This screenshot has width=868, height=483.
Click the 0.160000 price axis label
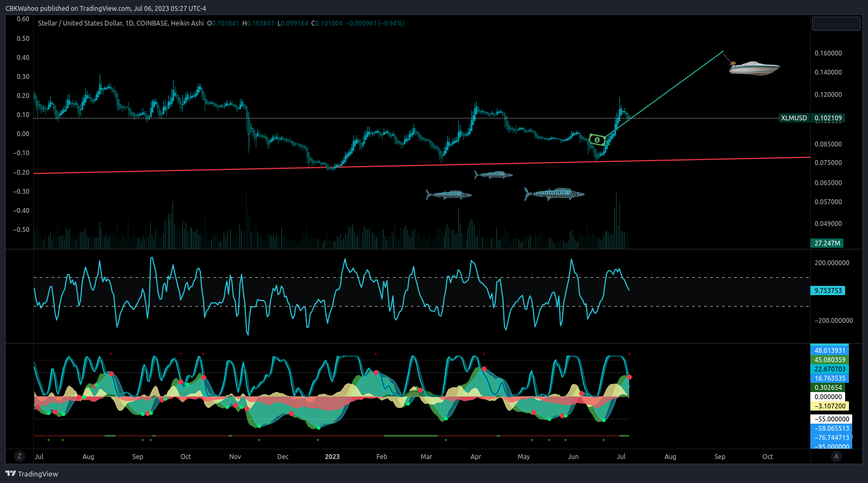(828, 53)
